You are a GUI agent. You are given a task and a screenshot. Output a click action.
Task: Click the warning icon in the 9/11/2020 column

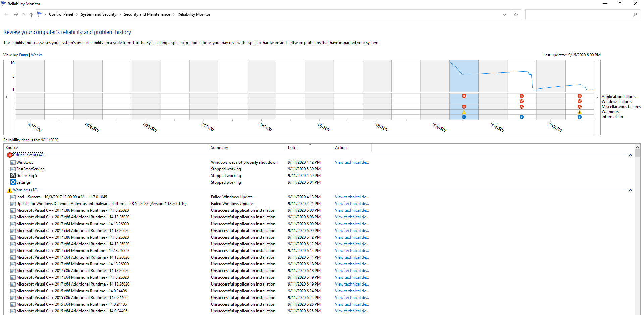click(x=464, y=112)
